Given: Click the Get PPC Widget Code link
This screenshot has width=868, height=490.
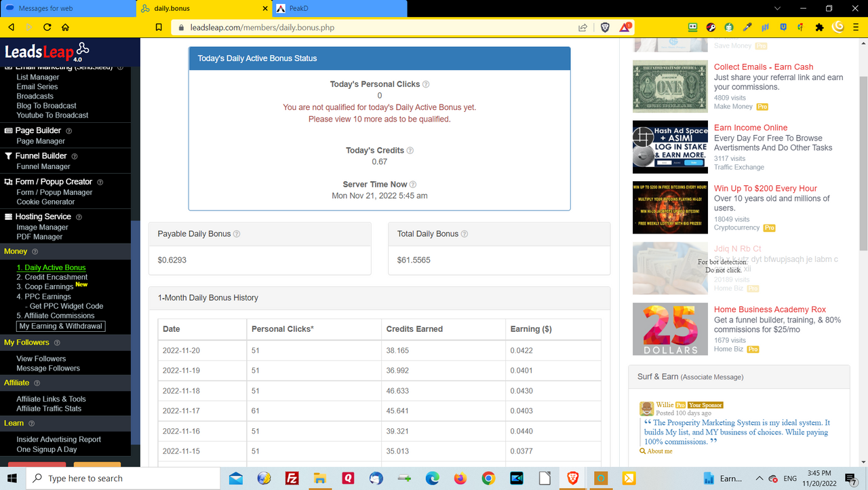Looking at the screenshot, I should click(66, 306).
